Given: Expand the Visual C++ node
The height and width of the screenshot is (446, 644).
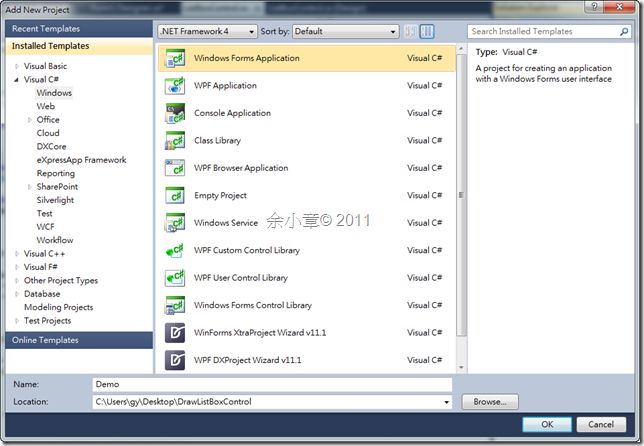Looking at the screenshot, I should pyautogui.click(x=17, y=254).
